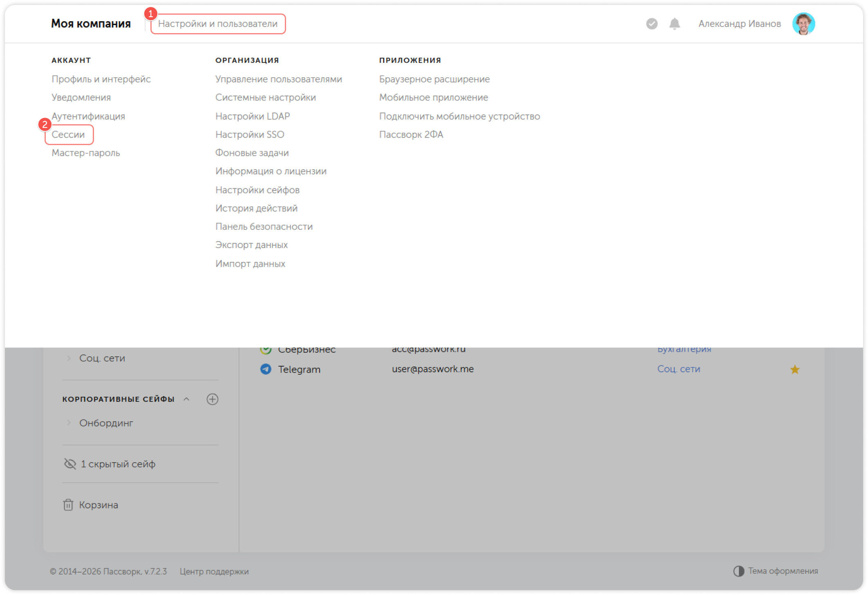Click the gold star on the Telegram row

[x=795, y=369]
